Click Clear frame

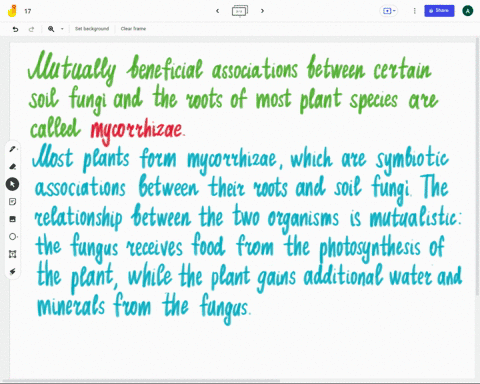click(x=133, y=29)
